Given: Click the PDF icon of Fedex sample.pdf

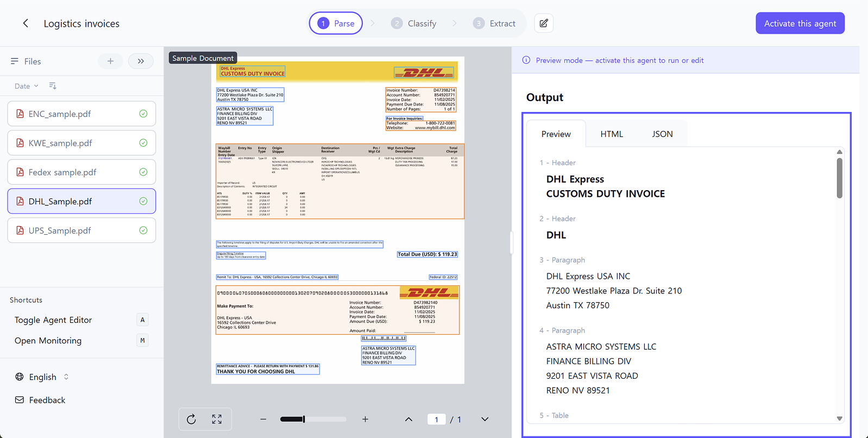Looking at the screenshot, I should pos(20,172).
